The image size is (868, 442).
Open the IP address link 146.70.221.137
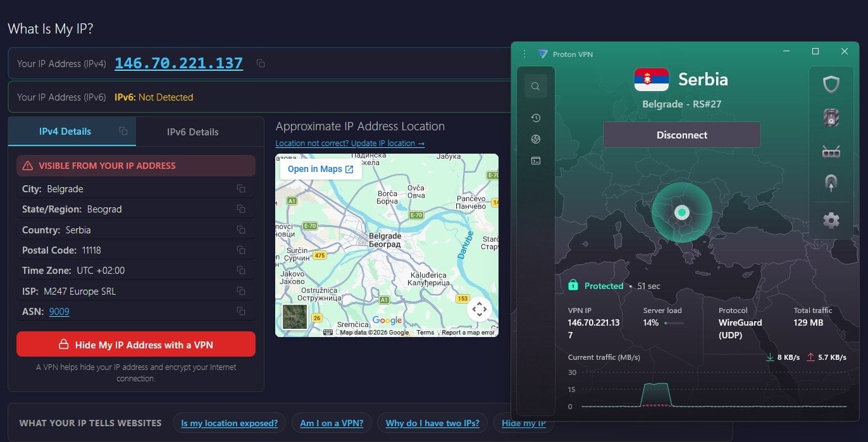coord(178,63)
